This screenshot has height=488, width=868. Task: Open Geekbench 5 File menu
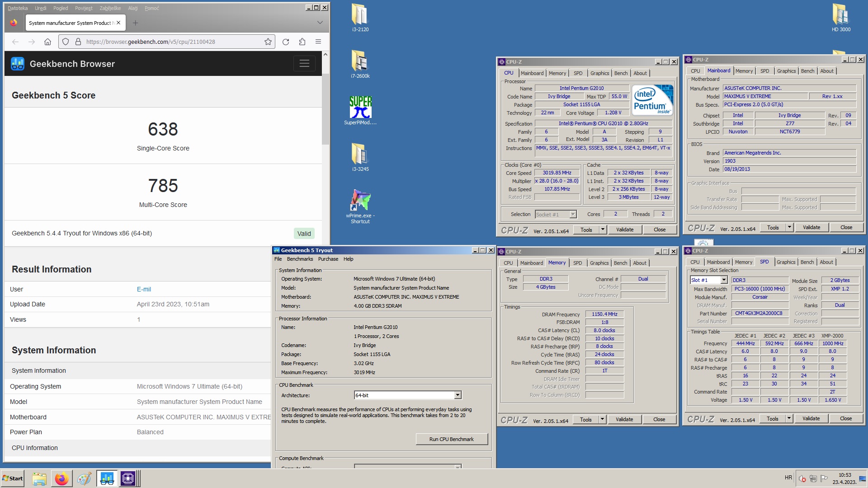tap(278, 259)
